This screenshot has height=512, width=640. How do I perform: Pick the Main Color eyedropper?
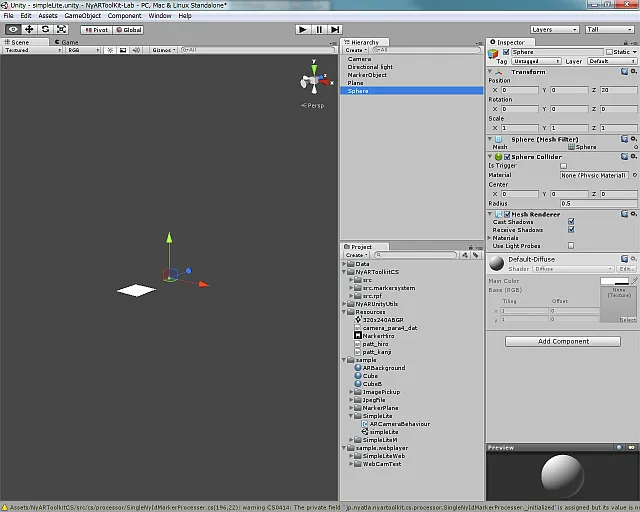point(634,280)
